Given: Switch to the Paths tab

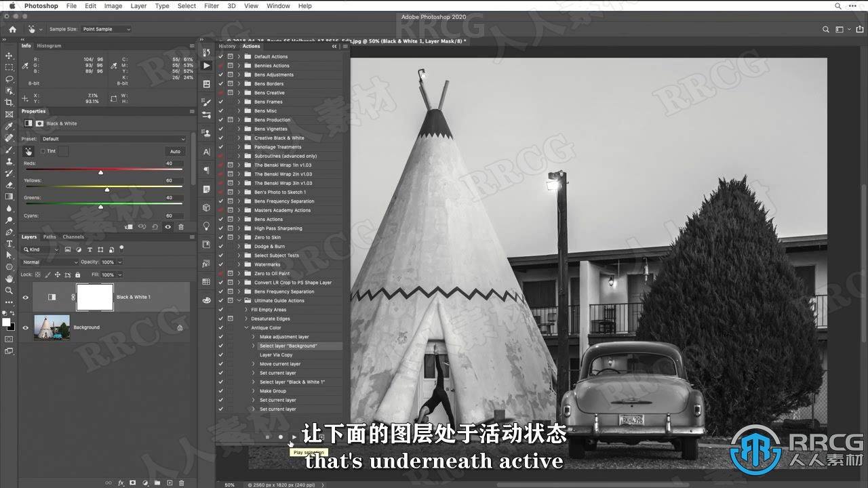Looking at the screenshot, I should 50,237.
